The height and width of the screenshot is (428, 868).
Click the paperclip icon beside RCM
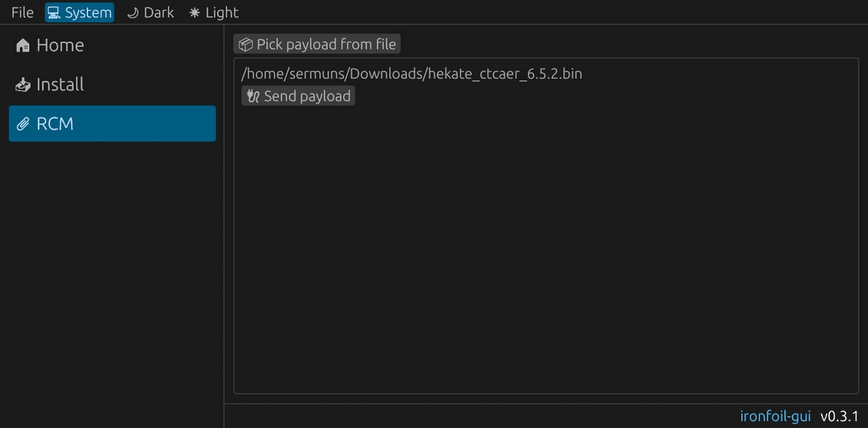tap(23, 124)
